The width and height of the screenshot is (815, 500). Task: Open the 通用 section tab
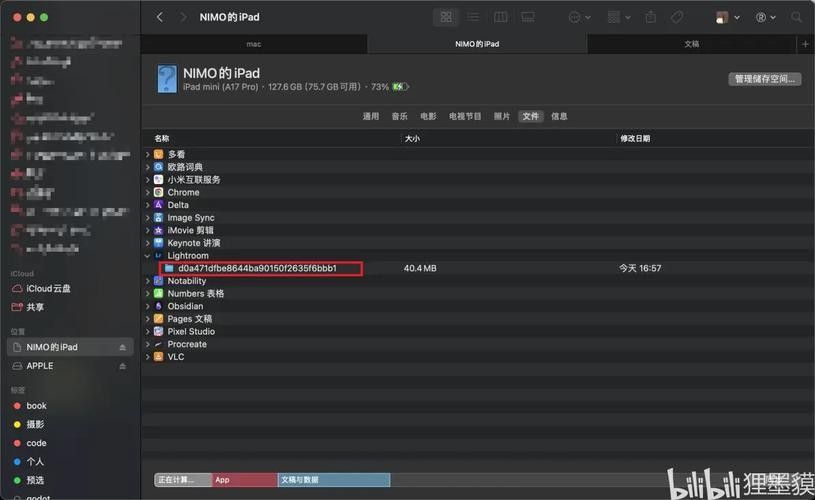[371, 116]
